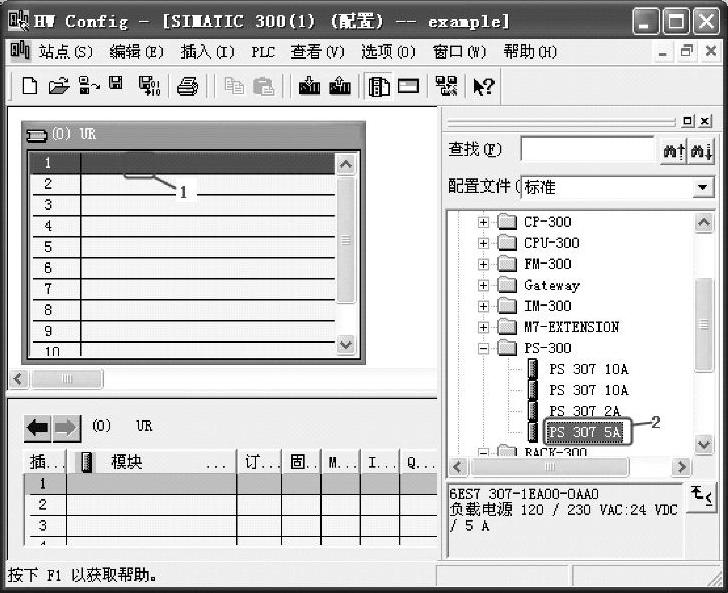Open the 帮助(H) menu

[530, 52]
